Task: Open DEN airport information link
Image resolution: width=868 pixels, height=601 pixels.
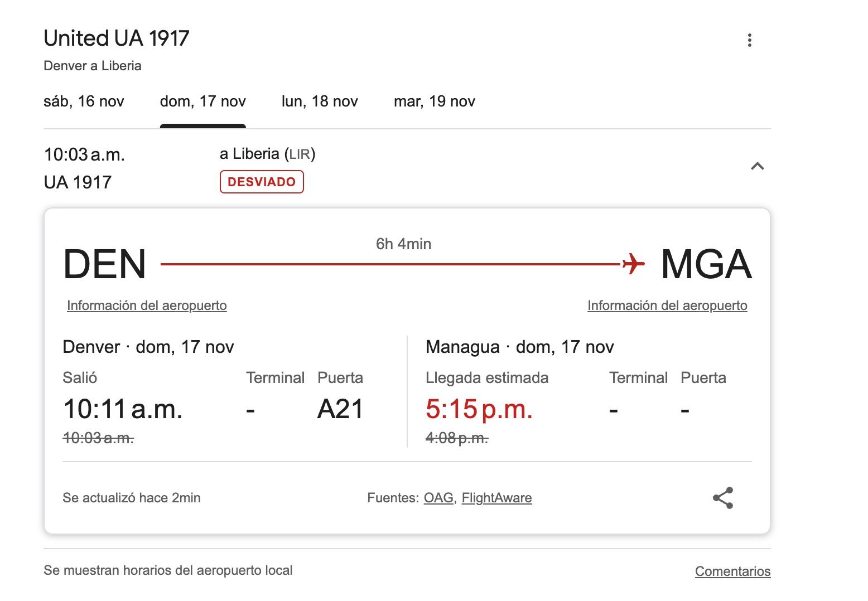Action: tap(147, 306)
